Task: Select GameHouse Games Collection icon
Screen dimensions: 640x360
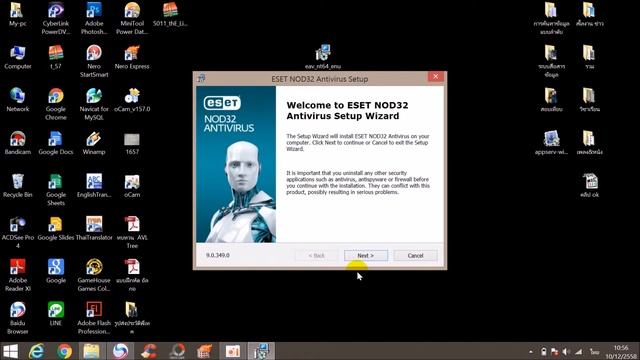Action: [x=94, y=276]
